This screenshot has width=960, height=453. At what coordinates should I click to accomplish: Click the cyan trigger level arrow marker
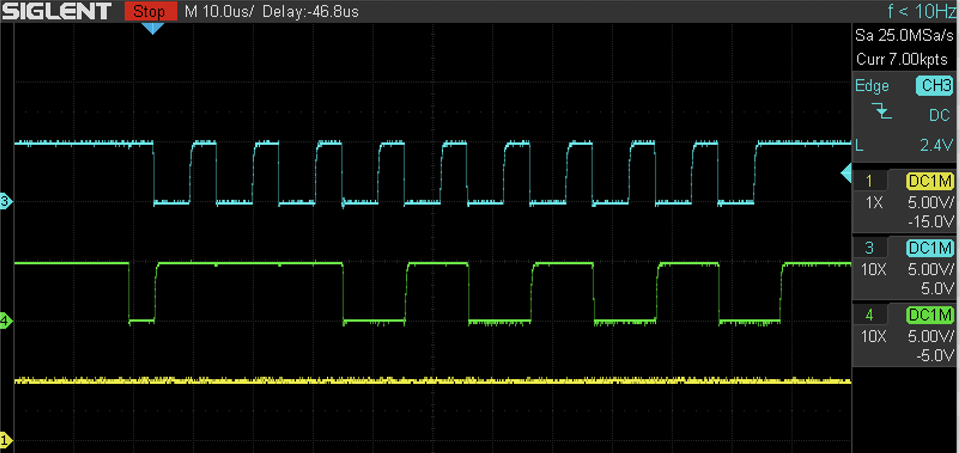tap(846, 174)
